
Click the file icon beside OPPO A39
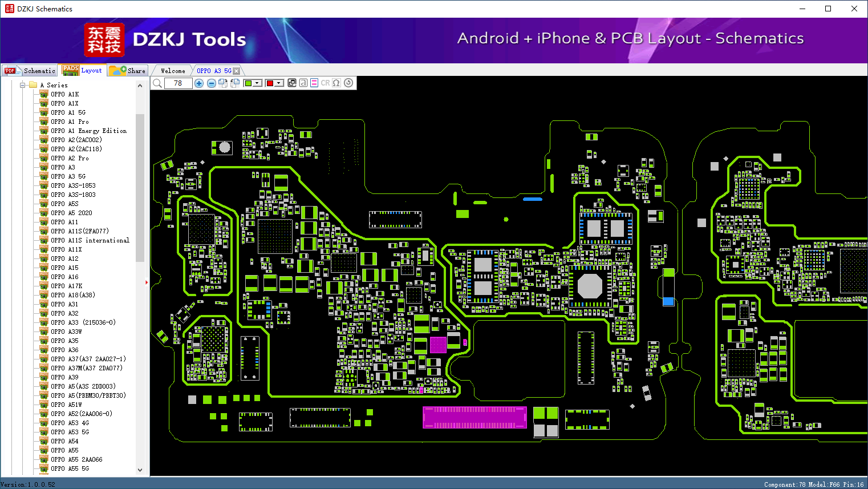pyautogui.click(x=44, y=377)
